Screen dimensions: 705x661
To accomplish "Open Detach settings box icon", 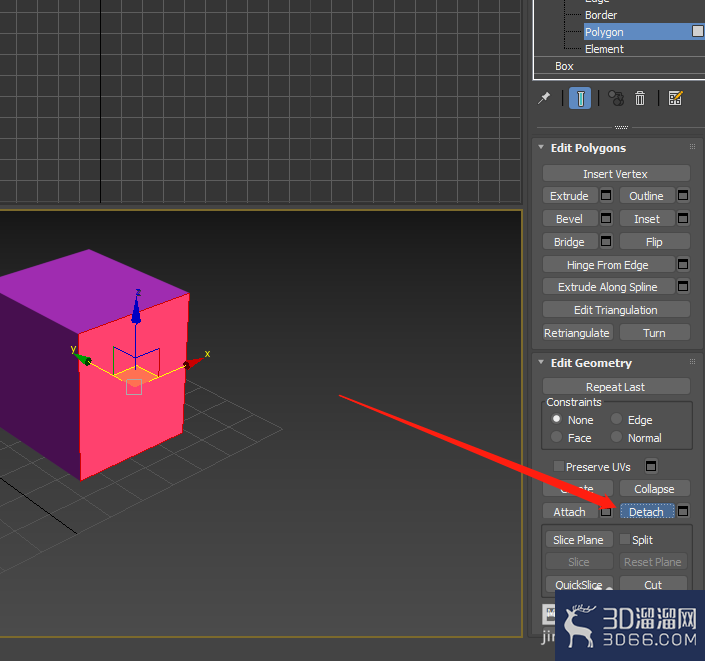I will [x=683, y=511].
